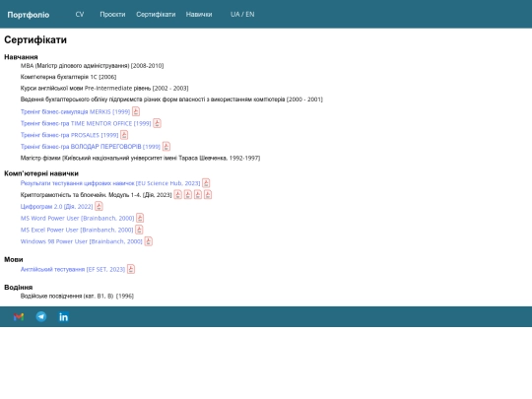The height and width of the screenshot is (399, 532).
Task: Open PDF icon next to MERKIS training
Action: [x=136, y=111]
